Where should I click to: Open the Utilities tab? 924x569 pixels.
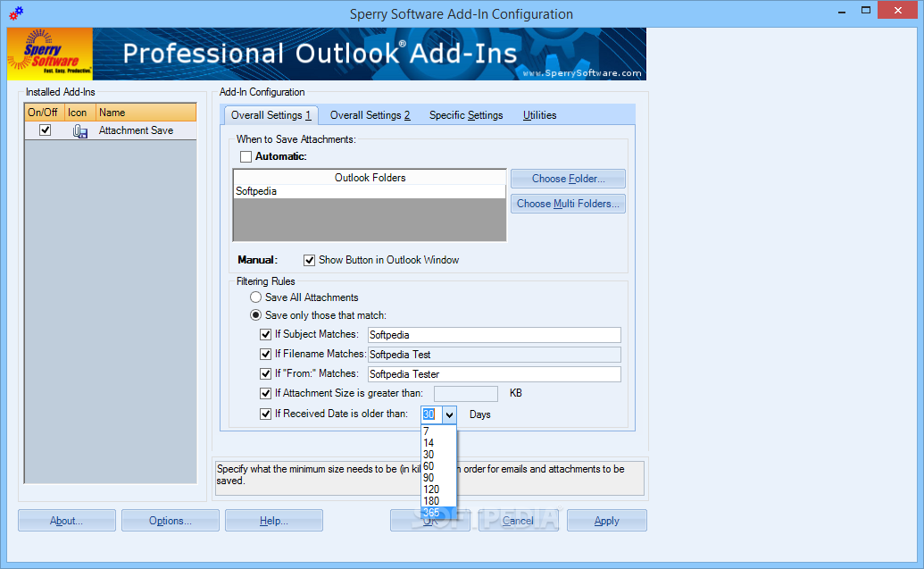[x=539, y=115]
